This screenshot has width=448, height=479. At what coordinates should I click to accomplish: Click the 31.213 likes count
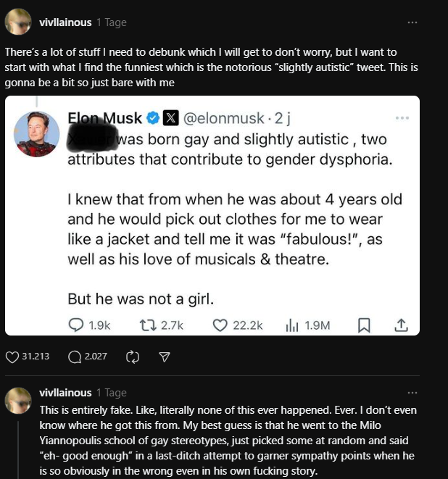pyautogui.click(x=36, y=357)
